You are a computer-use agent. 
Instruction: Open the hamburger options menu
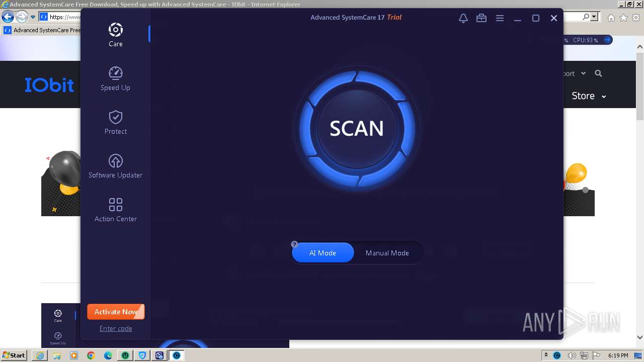click(x=500, y=18)
